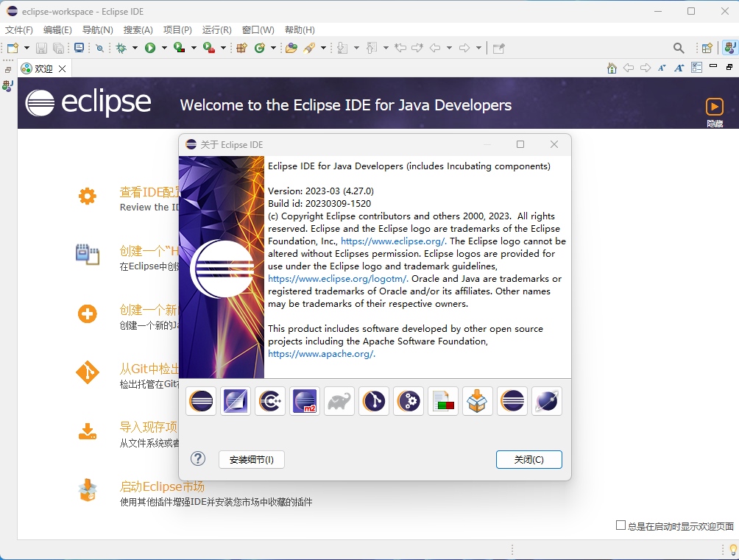
Task: Expand the Run configurations dropdown arrow
Action: tap(164, 48)
